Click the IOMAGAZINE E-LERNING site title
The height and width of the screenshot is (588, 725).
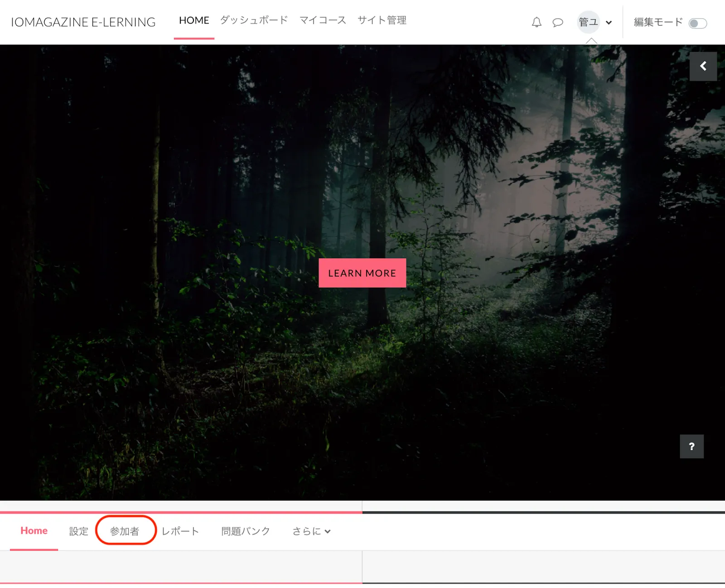[x=83, y=22]
